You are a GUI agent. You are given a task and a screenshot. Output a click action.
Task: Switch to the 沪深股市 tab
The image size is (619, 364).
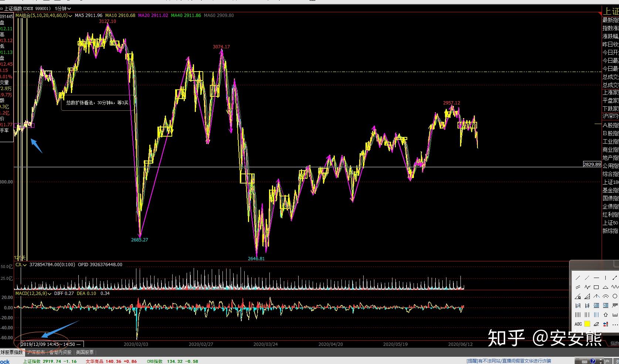point(36,353)
